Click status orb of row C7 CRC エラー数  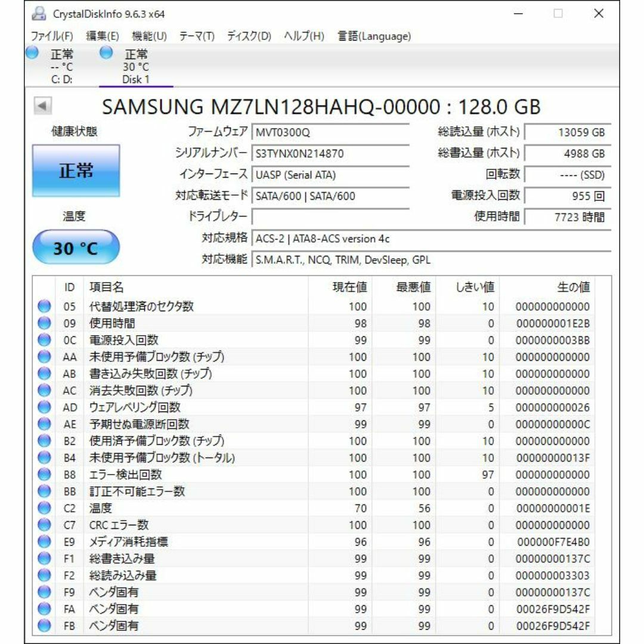(44, 525)
